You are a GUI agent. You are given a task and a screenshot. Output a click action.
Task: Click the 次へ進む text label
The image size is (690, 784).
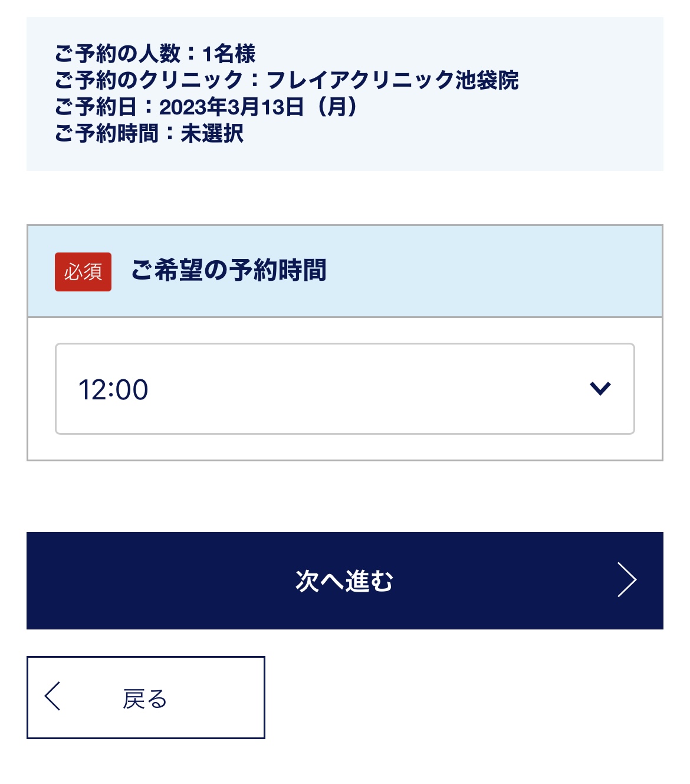click(344, 581)
